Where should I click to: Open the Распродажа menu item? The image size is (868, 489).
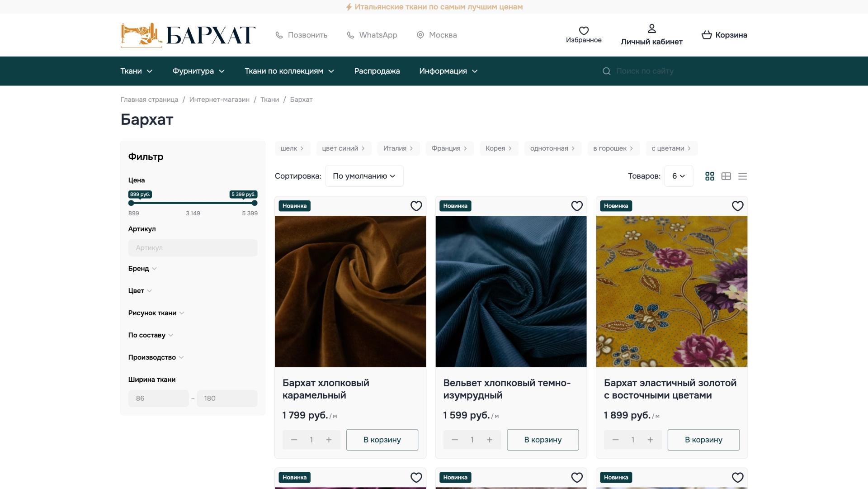(377, 71)
